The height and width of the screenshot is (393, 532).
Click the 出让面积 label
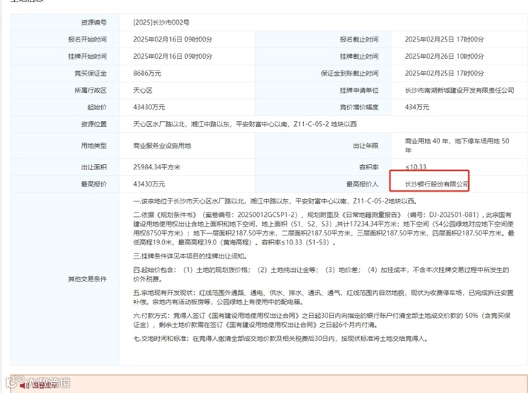tap(94, 167)
